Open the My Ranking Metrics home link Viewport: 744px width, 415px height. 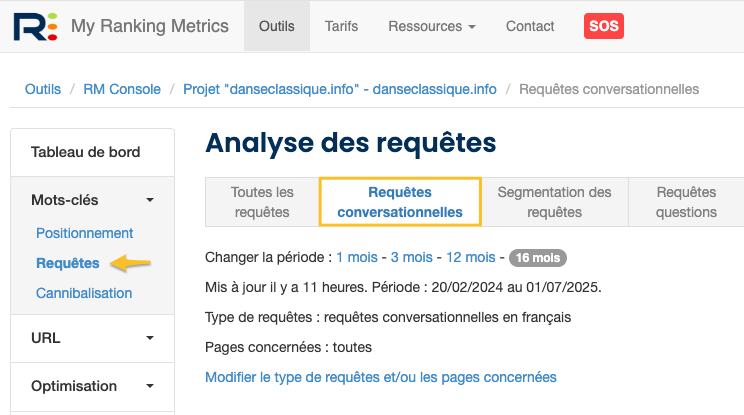point(149,26)
